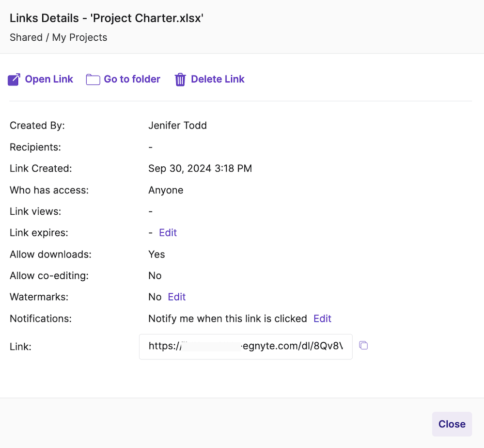This screenshot has width=484, height=448.
Task: Click the 'Recipients:' label
Action: [35, 147]
